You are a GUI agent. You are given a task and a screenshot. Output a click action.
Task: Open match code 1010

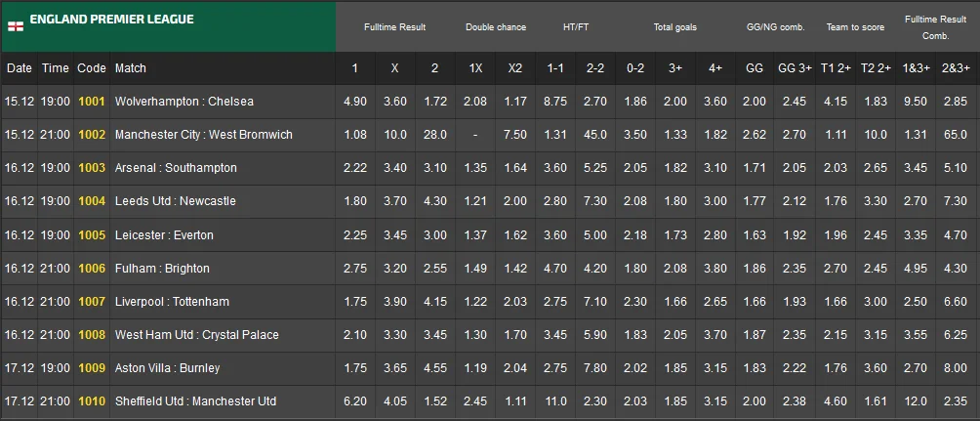[92, 401]
